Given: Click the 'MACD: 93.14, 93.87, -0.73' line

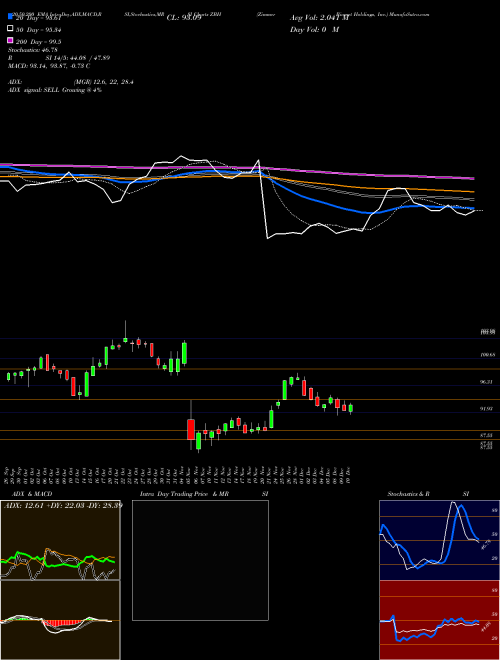Looking at the screenshot, I should (x=49, y=66).
